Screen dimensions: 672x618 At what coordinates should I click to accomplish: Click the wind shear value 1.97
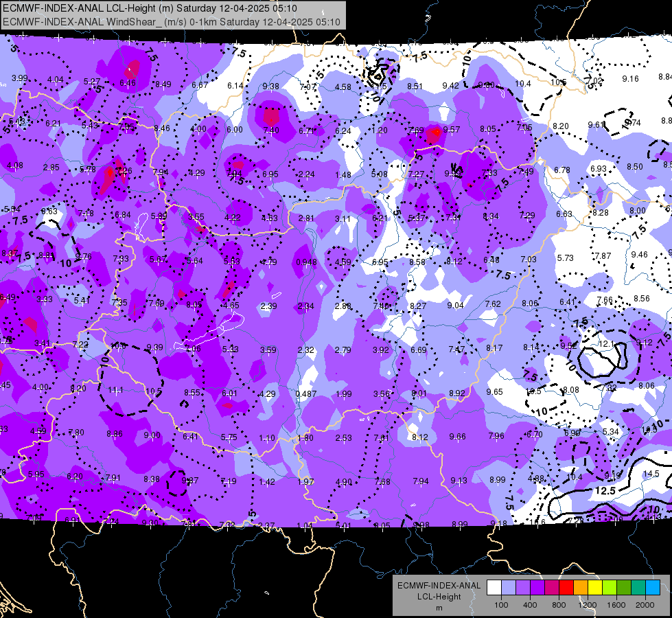point(306,482)
